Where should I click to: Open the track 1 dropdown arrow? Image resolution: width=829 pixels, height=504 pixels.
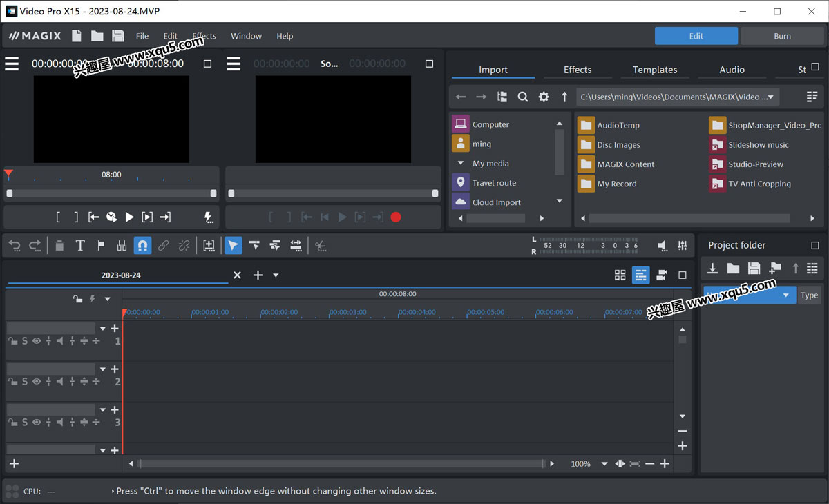(x=103, y=329)
